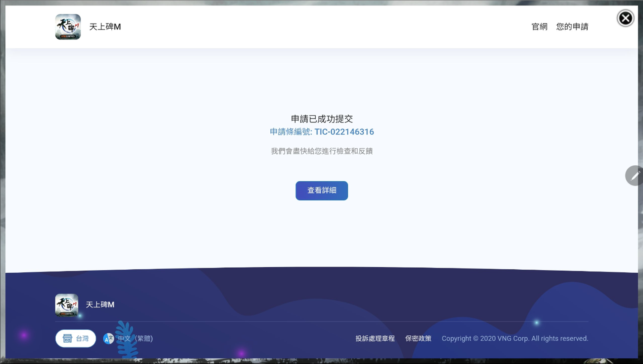This screenshot has width=643, height=364.
Task: Open the 投訴處理章程 link
Action: 375,338
